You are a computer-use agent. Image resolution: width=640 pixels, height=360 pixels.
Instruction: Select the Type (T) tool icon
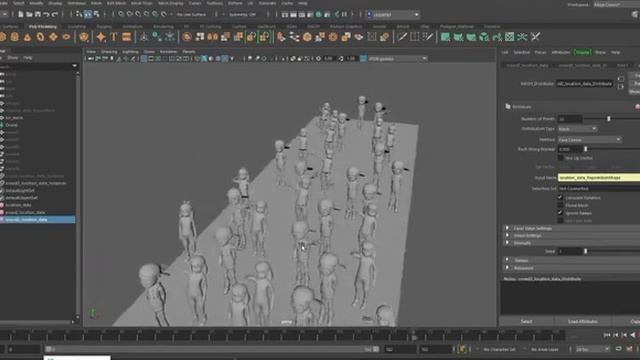[x=113, y=37]
